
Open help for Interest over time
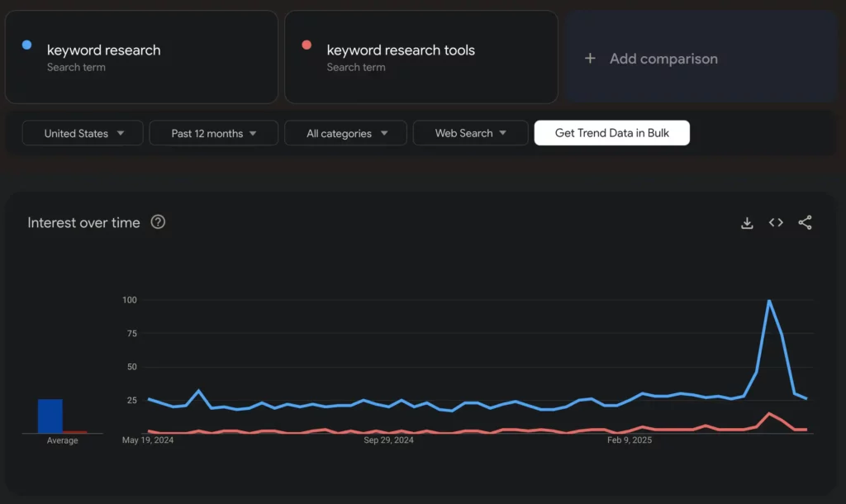click(158, 222)
